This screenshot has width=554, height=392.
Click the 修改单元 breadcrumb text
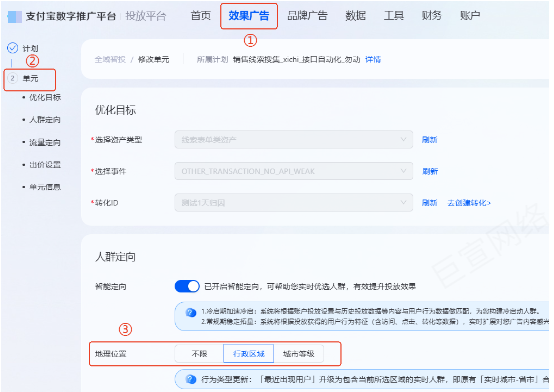pos(153,59)
